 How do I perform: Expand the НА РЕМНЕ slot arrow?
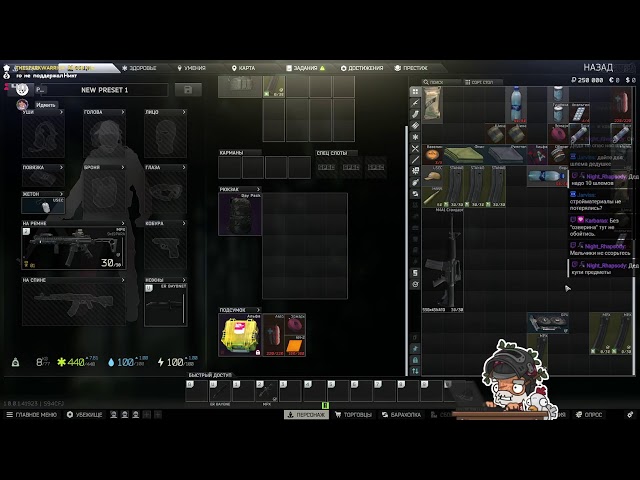pyautogui.click(x=122, y=223)
